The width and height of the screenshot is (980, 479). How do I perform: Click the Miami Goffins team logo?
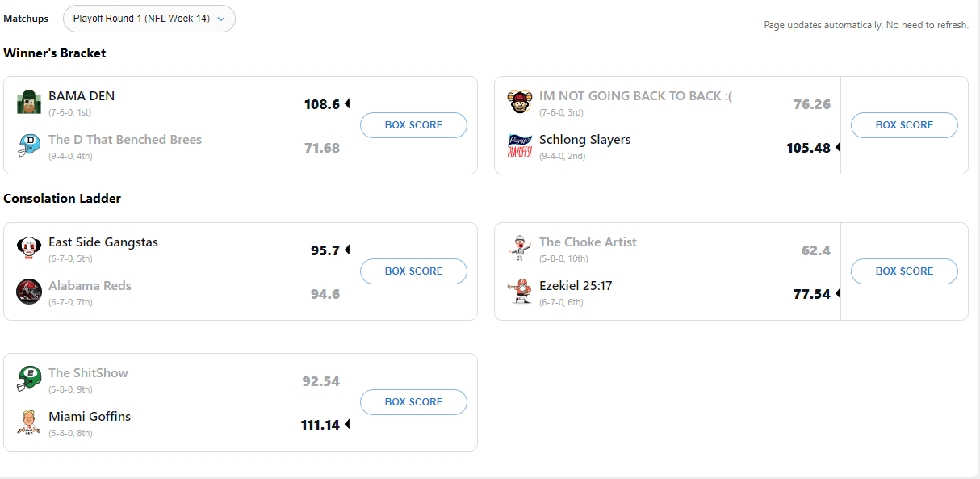point(29,422)
